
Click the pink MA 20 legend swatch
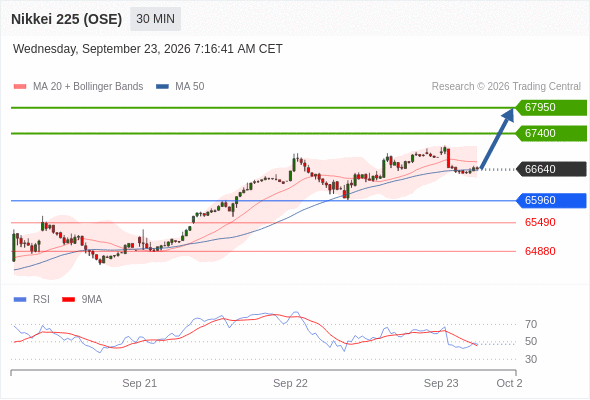coord(20,87)
